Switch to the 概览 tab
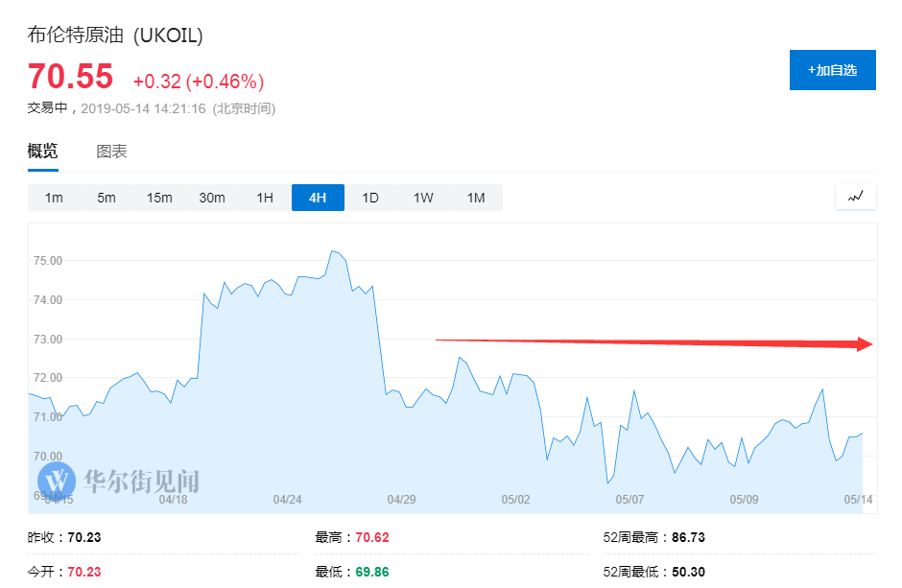This screenshot has width=902, height=588. coord(42,152)
